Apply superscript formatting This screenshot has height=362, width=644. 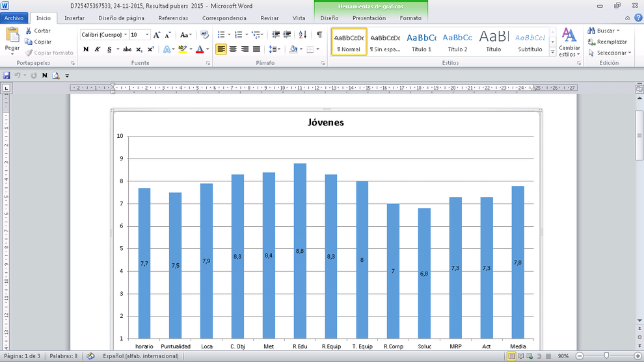click(151, 49)
